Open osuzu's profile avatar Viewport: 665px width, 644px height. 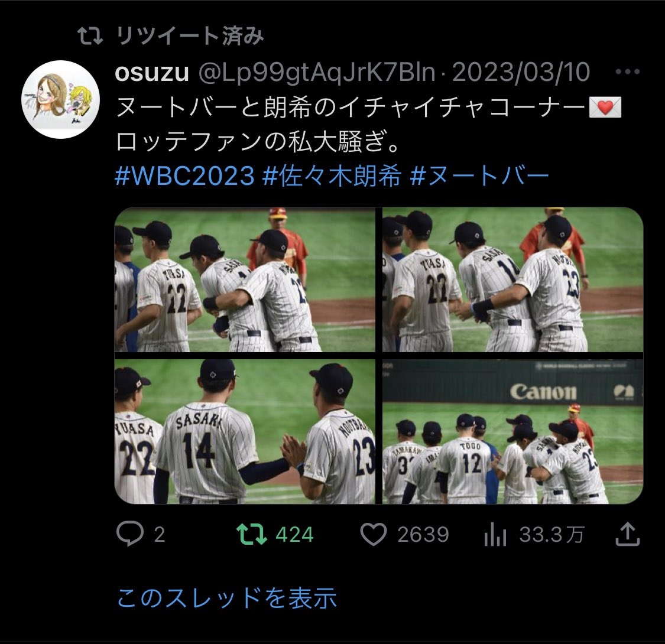click(x=61, y=100)
